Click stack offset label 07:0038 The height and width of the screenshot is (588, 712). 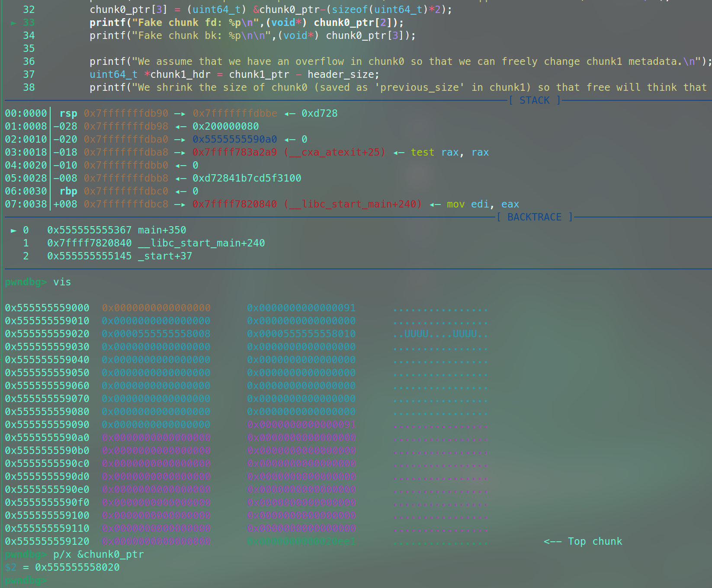pyautogui.click(x=26, y=204)
